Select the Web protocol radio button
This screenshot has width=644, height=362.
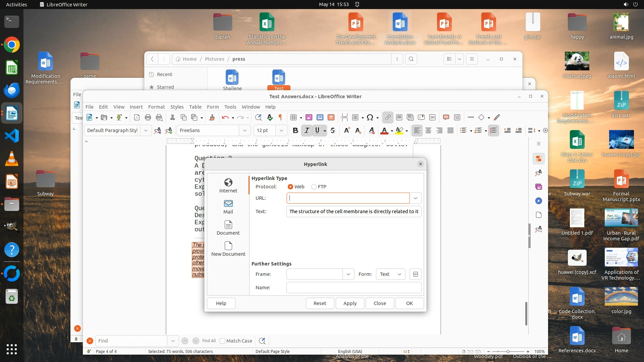[290, 187]
